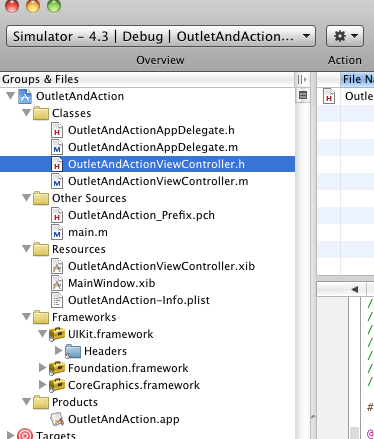Click the split-view icon beside Groups & Files header
The height and width of the screenshot is (439, 374).
(x=302, y=79)
